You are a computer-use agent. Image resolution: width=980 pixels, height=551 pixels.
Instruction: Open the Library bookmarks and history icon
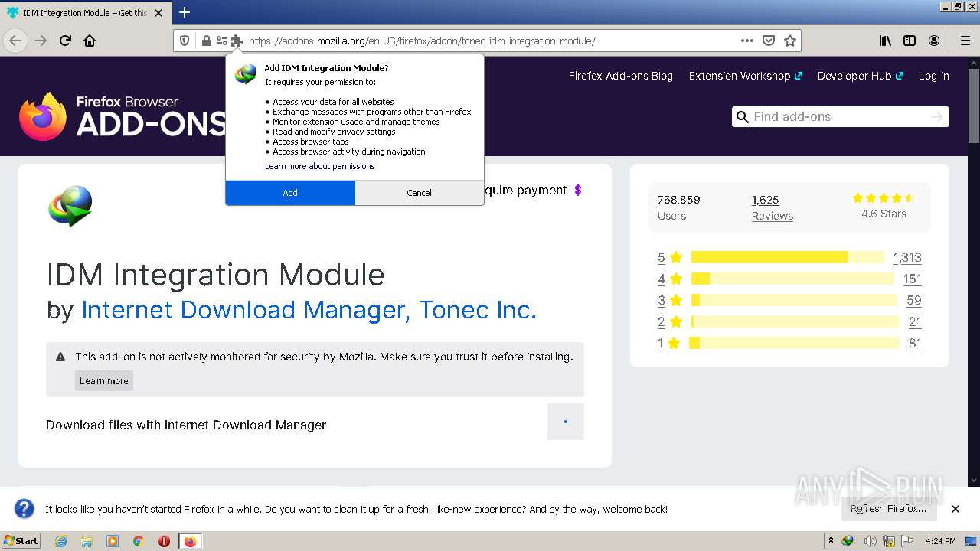(885, 41)
